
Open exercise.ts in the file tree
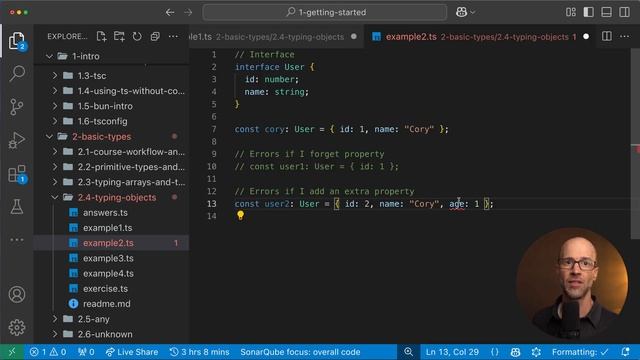click(x=111, y=289)
